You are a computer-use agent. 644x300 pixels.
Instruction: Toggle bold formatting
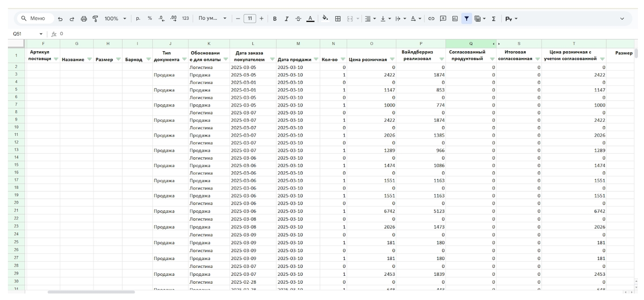pos(275,19)
